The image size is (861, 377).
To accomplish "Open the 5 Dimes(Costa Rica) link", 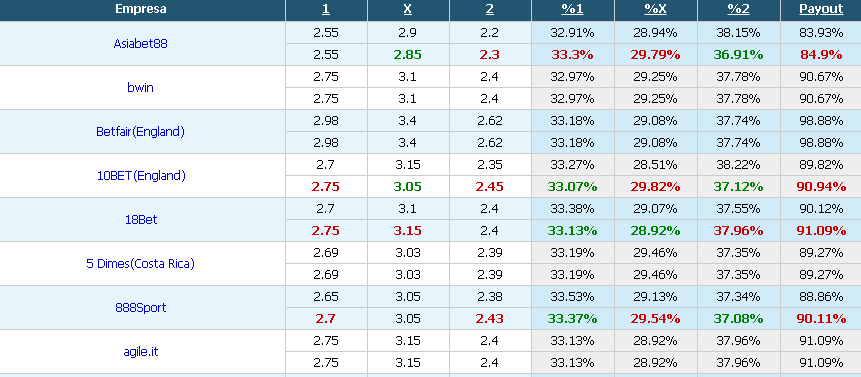I will (141, 263).
